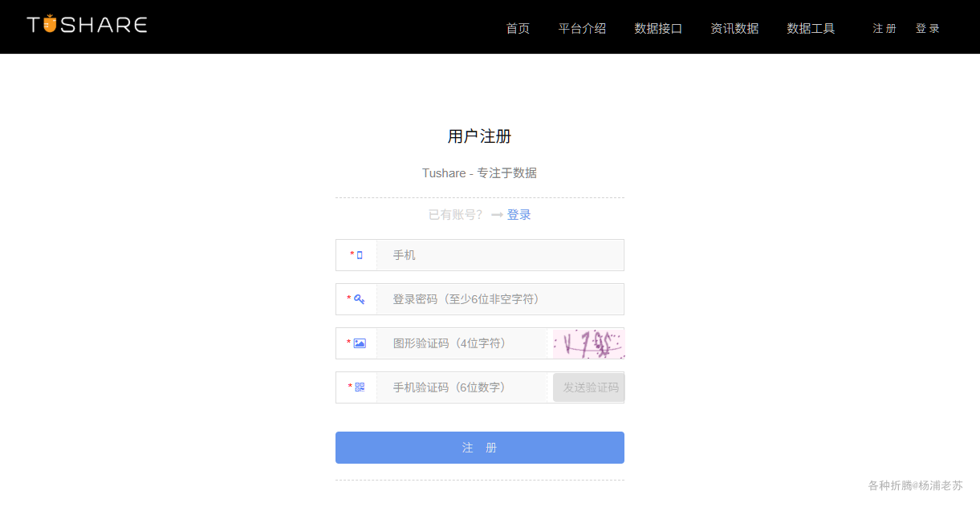Select the 数据工具 menu item
980x507 pixels.
point(811,28)
